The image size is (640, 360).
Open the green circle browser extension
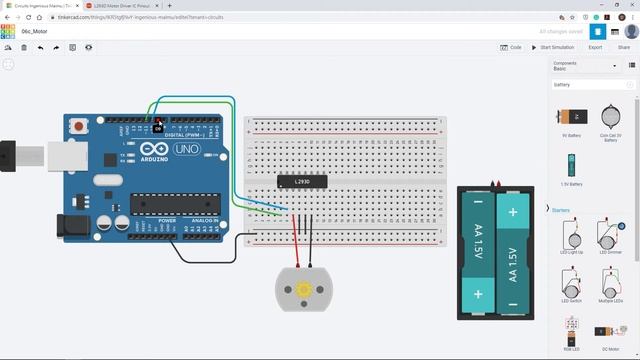point(596,18)
